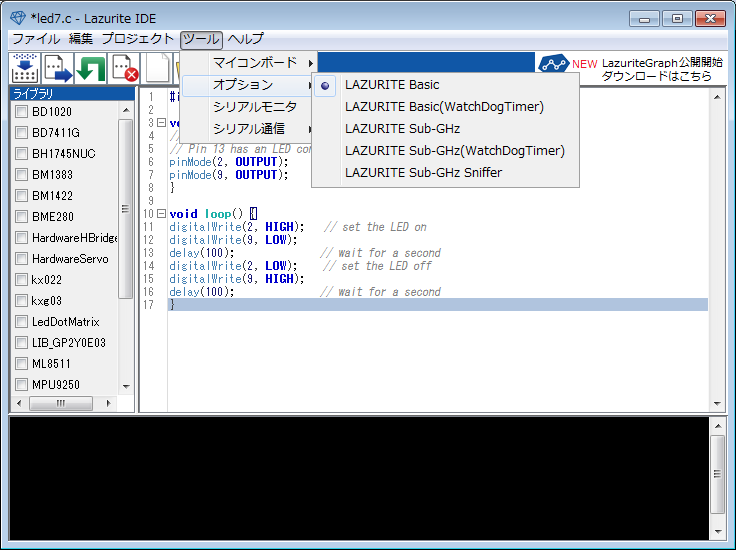This screenshot has height=550, width=736.
Task: Open the LazuriteGraph download banner link
Action: [x=630, y=69]
